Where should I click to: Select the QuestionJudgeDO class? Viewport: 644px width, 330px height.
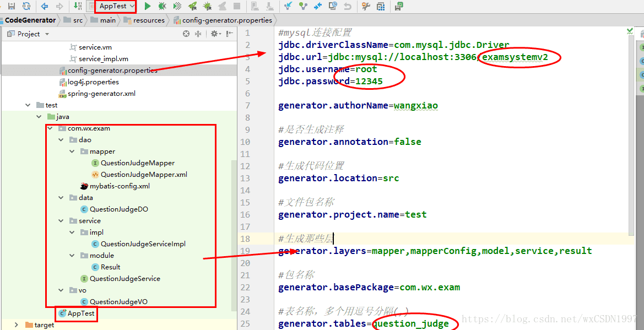click(x=115, y=209)
